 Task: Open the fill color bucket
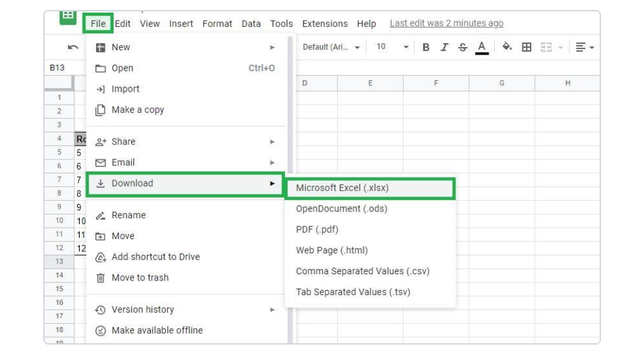click(x=507, y=46)
